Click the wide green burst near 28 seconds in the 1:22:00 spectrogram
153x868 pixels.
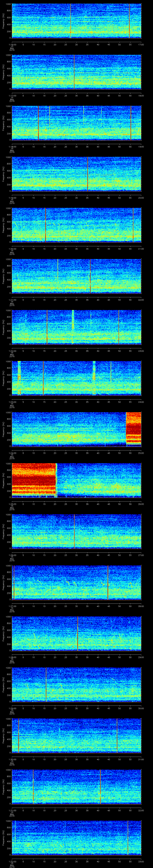(x=73, y=327)
